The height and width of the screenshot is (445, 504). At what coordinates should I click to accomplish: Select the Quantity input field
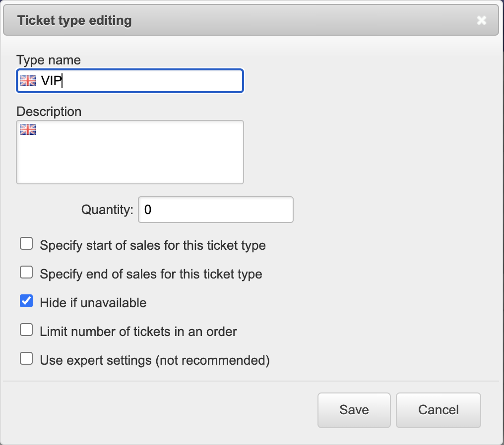point(215,210)
